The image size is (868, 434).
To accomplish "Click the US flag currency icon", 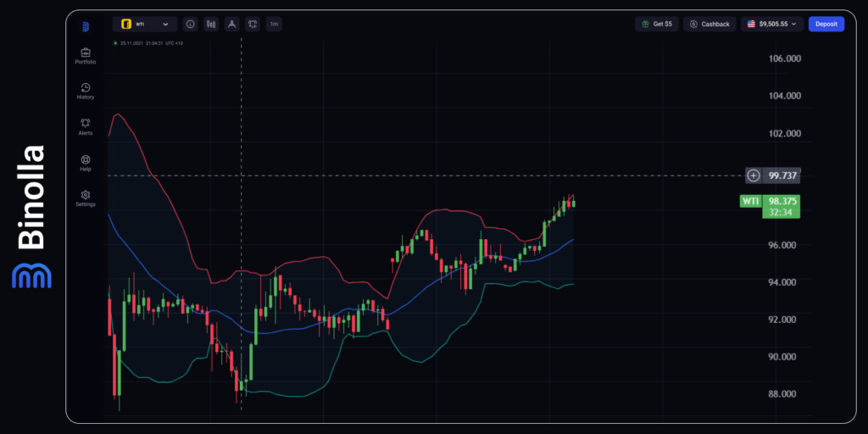I will [x=751, y=25].
